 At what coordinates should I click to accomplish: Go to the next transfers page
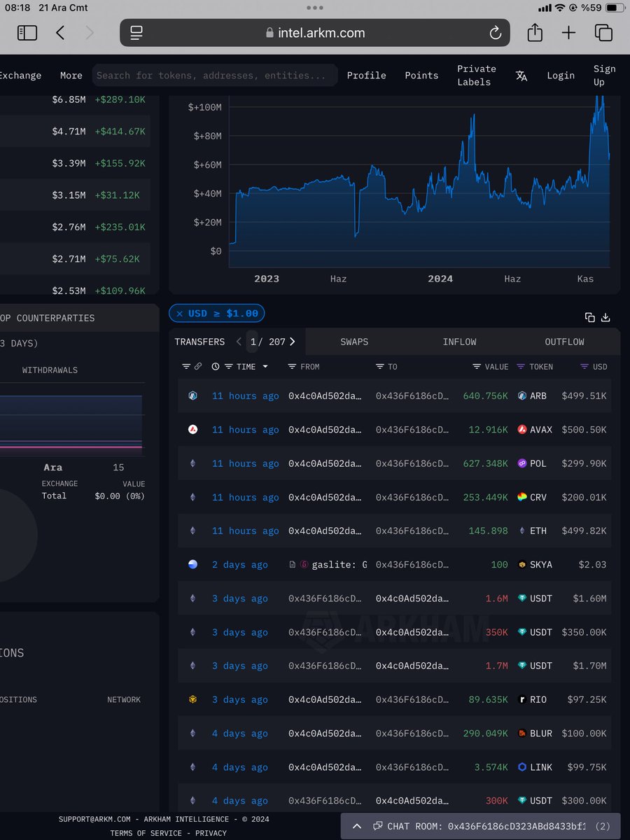(x=292, y=342)
